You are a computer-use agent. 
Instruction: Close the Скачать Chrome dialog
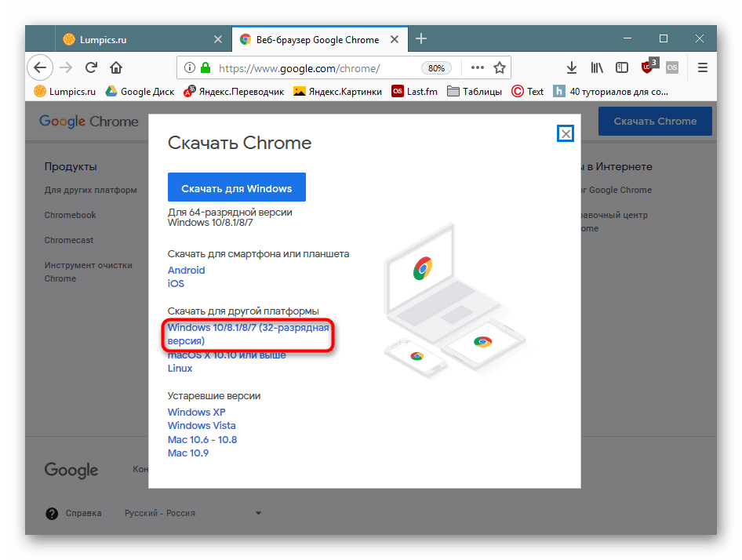[x=565, y=133]
